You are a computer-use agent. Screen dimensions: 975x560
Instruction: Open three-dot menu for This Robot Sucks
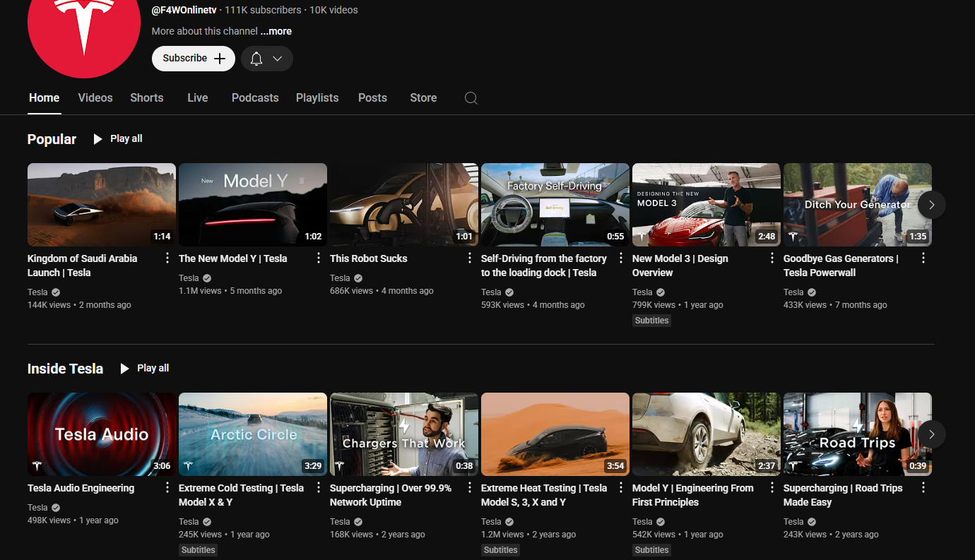click(x=470, y=258)
